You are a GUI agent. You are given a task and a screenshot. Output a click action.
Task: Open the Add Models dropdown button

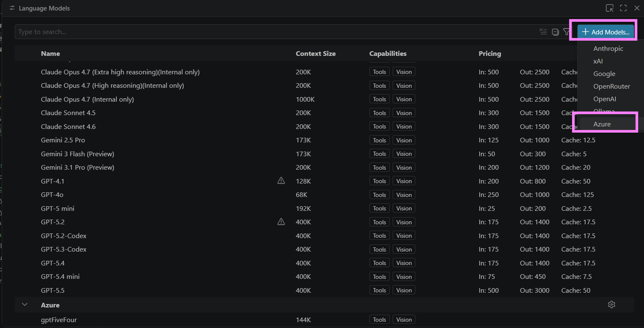(x=606, y=32)
